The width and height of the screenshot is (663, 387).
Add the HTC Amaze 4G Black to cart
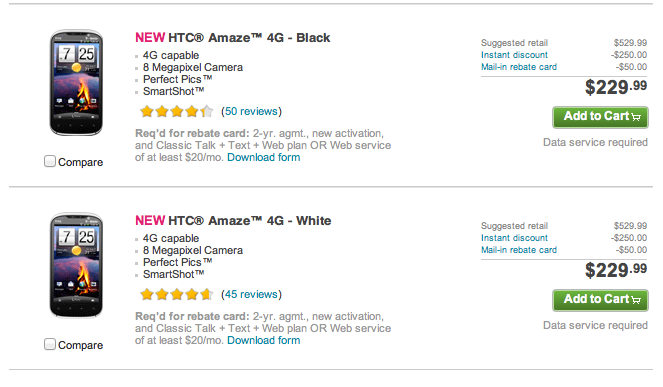[600, 117]
